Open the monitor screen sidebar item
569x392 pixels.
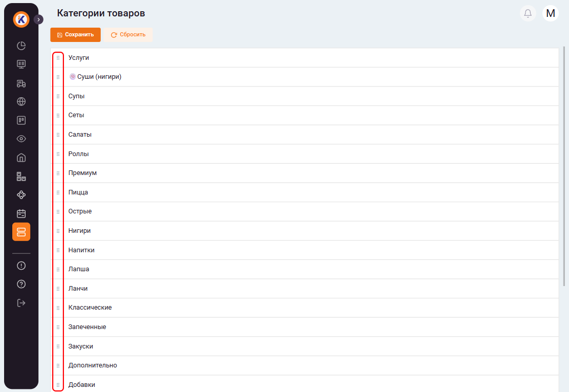[x=21, y=64]
